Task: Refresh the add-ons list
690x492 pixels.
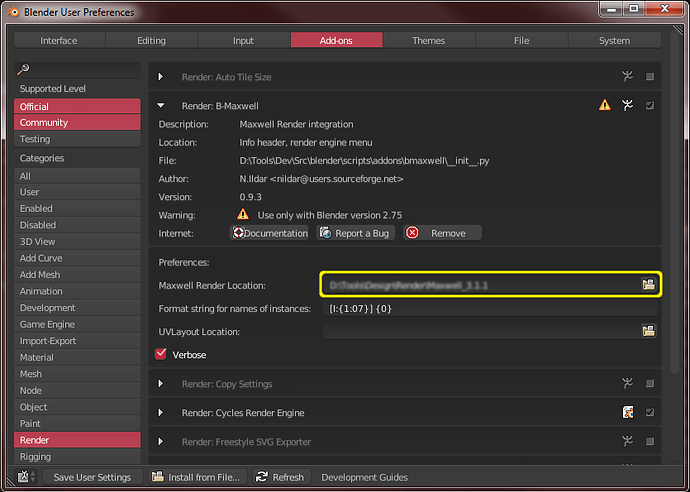Action: click(282, 477)
